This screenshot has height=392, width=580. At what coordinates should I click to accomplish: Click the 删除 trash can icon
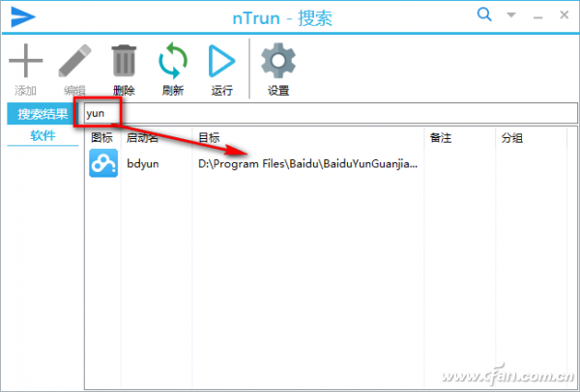(x=124, y=61)
